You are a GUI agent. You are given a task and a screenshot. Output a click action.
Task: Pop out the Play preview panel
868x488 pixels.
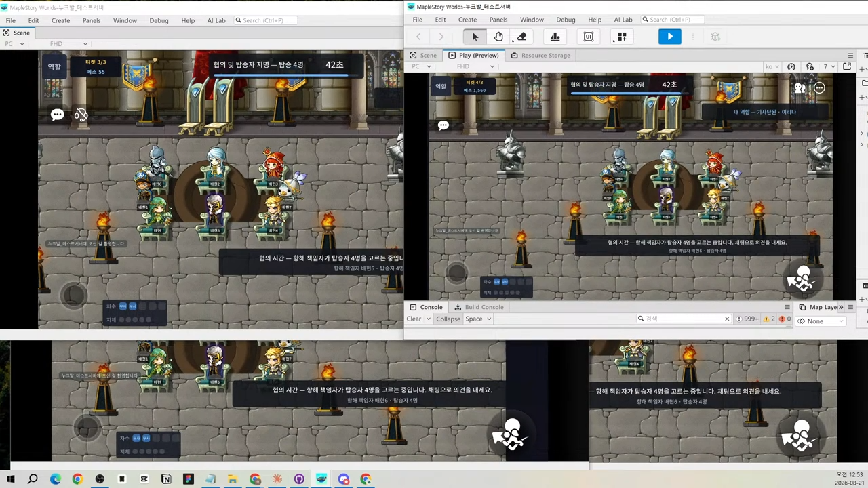click(x=847, y=66)
